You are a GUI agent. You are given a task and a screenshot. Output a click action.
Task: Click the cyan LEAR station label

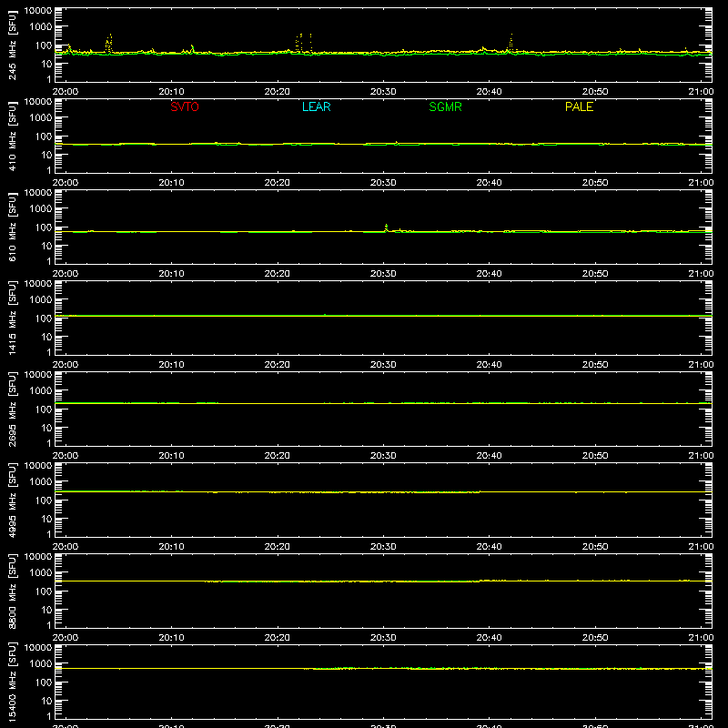[x=316, y=106]
